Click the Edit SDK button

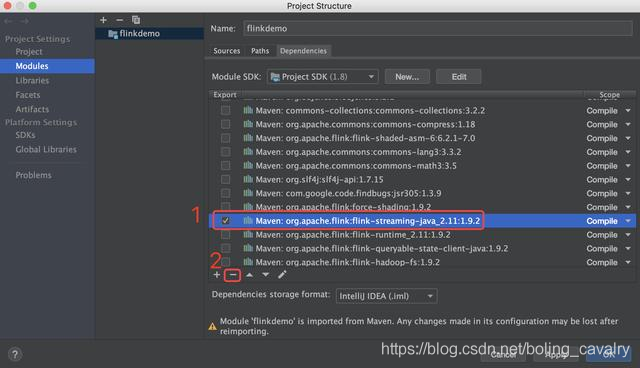(x=459, y=77)
